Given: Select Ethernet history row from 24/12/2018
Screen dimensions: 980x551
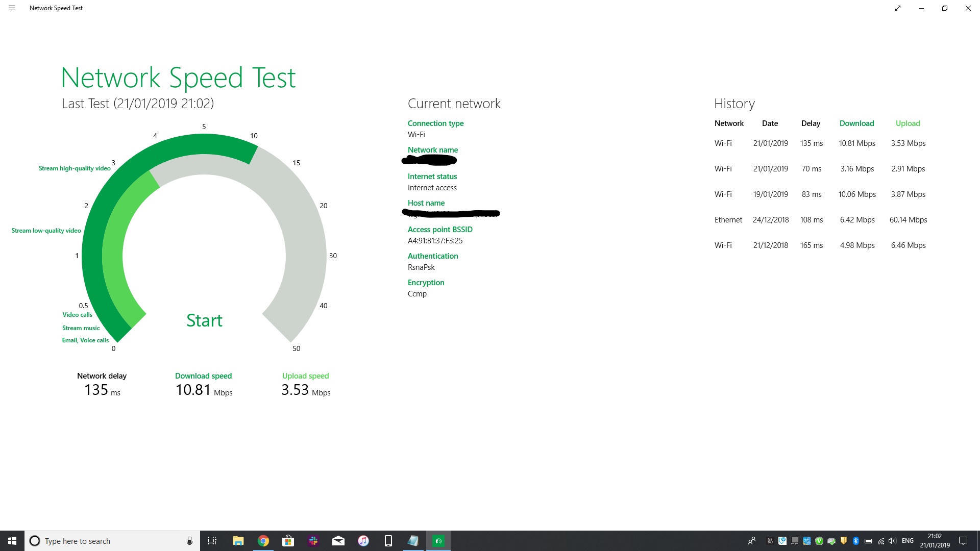Looking at the screenshot, I should (820, 220).
